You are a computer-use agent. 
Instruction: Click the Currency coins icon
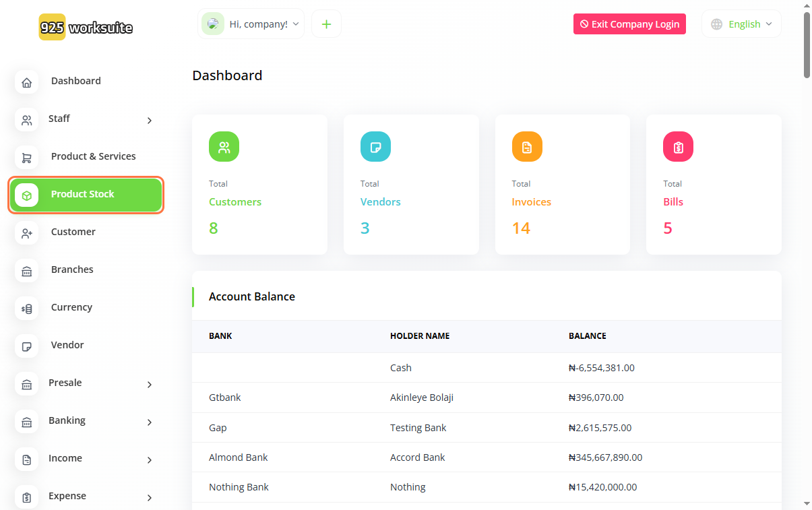click(26, 309)
